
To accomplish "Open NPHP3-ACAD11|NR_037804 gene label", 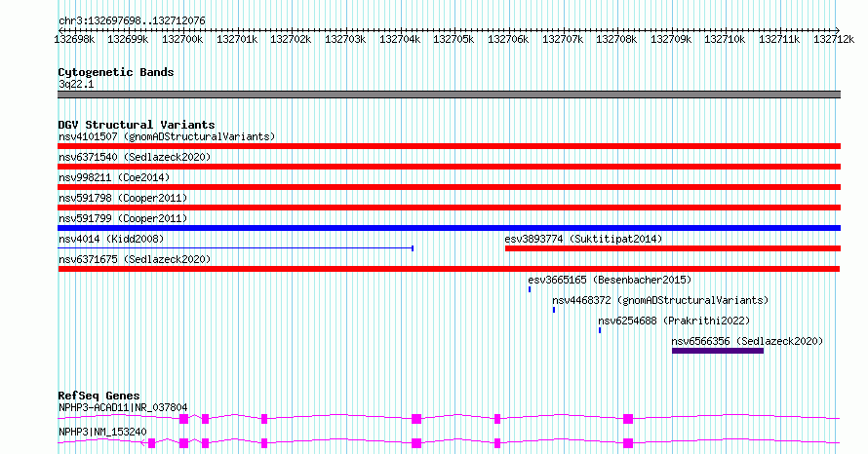I will click(x=123, y=407).
